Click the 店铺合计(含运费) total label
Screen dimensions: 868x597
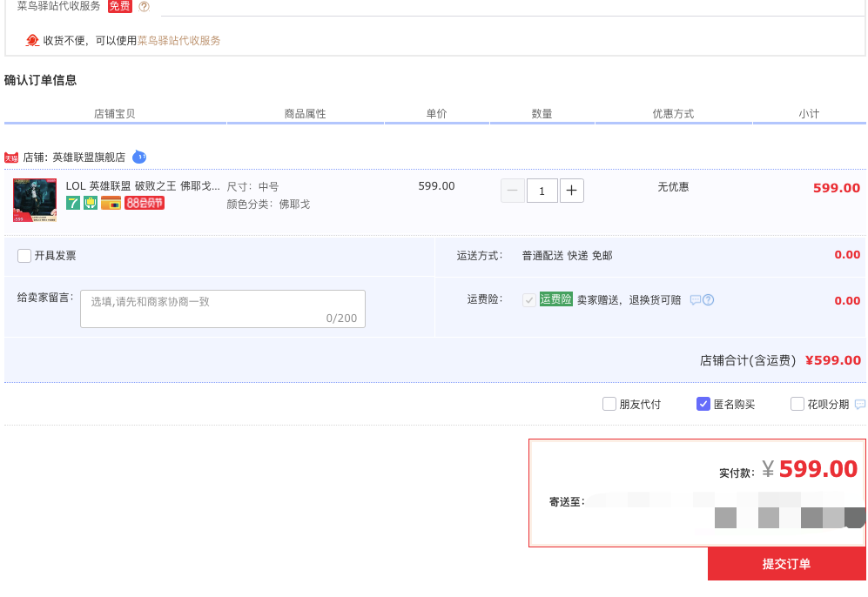pyautogui.click(x=747, y=361)
